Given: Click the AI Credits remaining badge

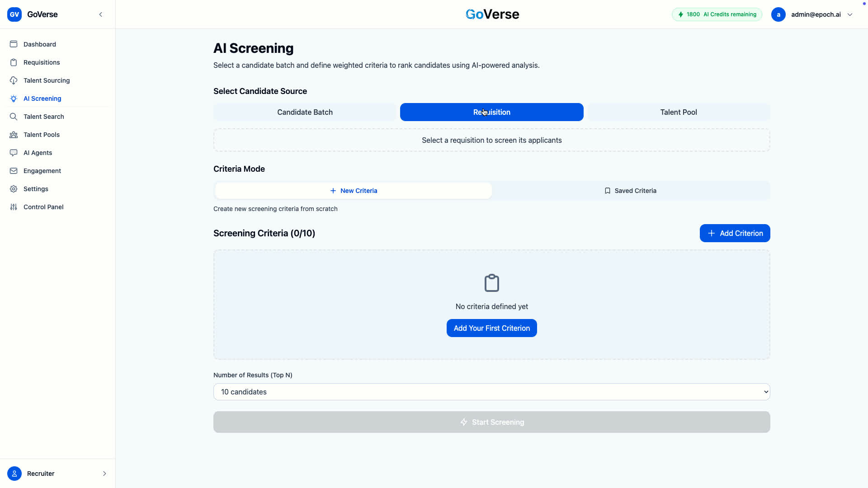Looking at the screenshot, I should tap(717, 14).
